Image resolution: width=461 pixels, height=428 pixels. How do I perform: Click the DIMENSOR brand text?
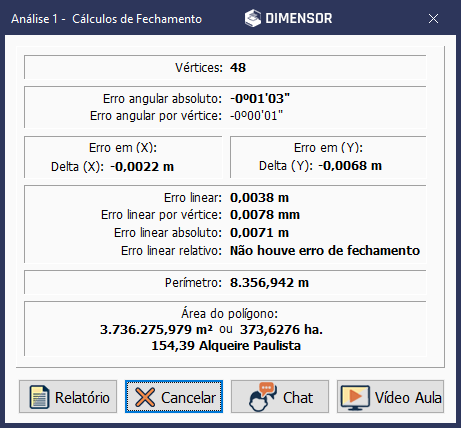299,18
